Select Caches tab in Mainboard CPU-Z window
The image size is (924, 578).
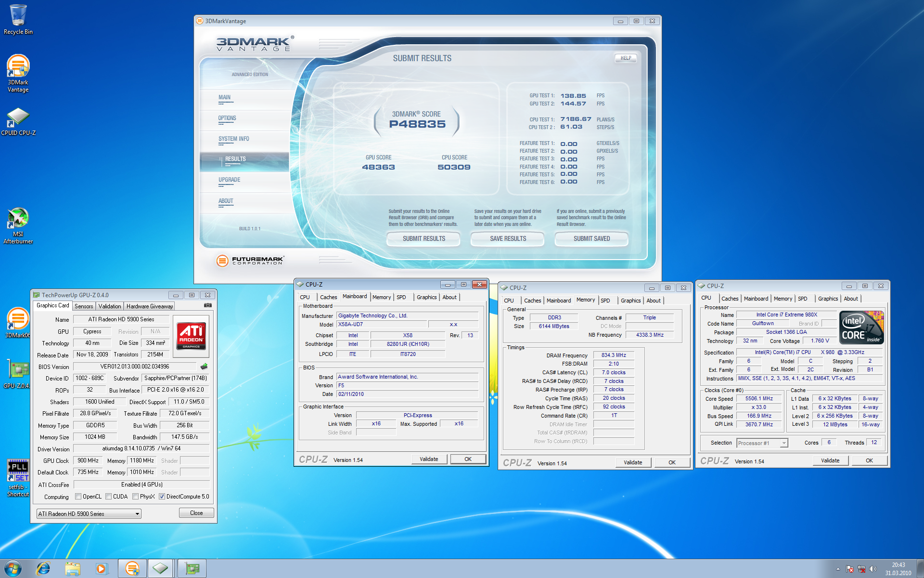329,297
